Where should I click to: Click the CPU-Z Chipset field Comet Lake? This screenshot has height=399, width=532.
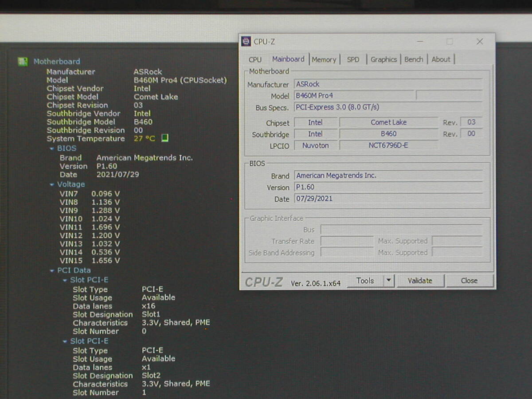389,122
